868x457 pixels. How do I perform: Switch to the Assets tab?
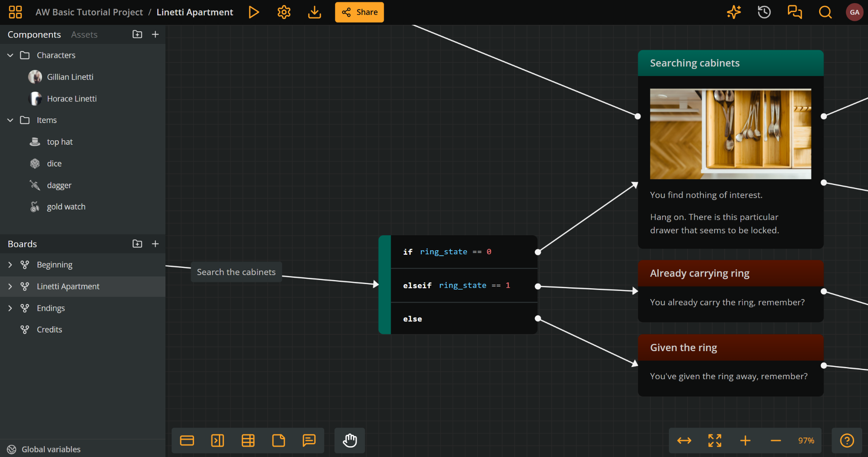click(84, 34)
